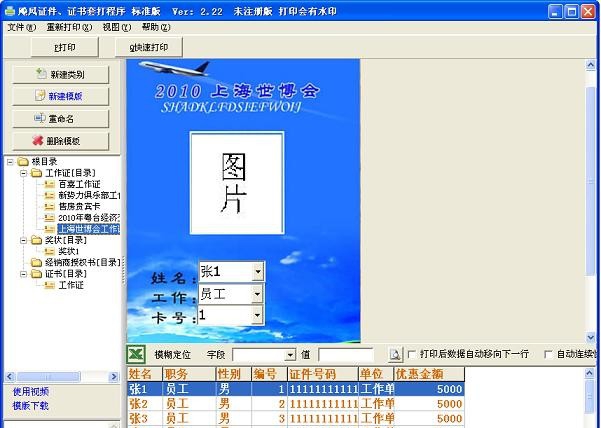The height and width of the screenshot is (428, 601).
Task: Click the 新建模板 button
Action: pyautogui.click(x=61, y=97)
